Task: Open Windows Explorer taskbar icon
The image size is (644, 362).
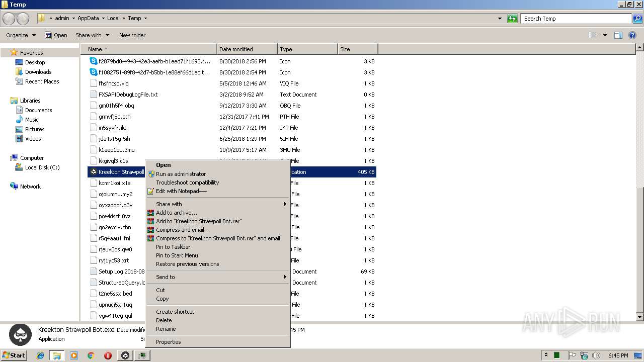Action: (x=57, y=355)
